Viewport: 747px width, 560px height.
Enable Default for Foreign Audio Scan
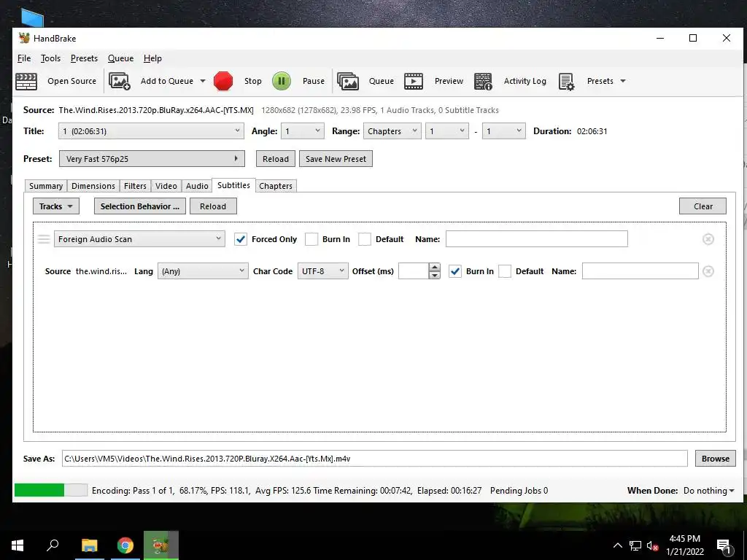pos(365,239)
